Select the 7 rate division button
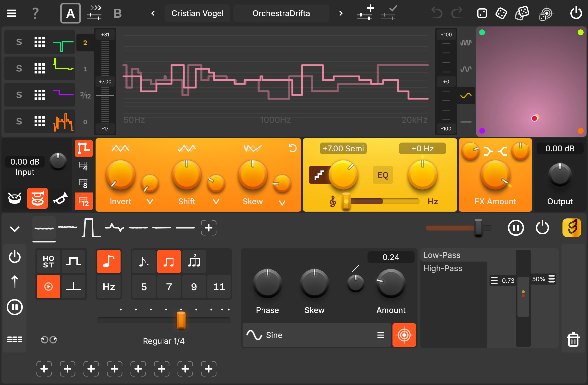Screen dimensions: 588x385 coord(169,287)
